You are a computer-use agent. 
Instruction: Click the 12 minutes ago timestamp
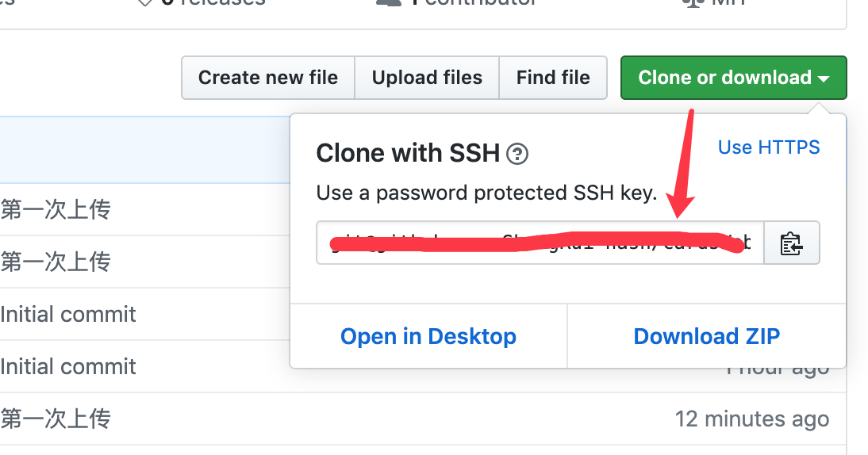tap(751, 419)
